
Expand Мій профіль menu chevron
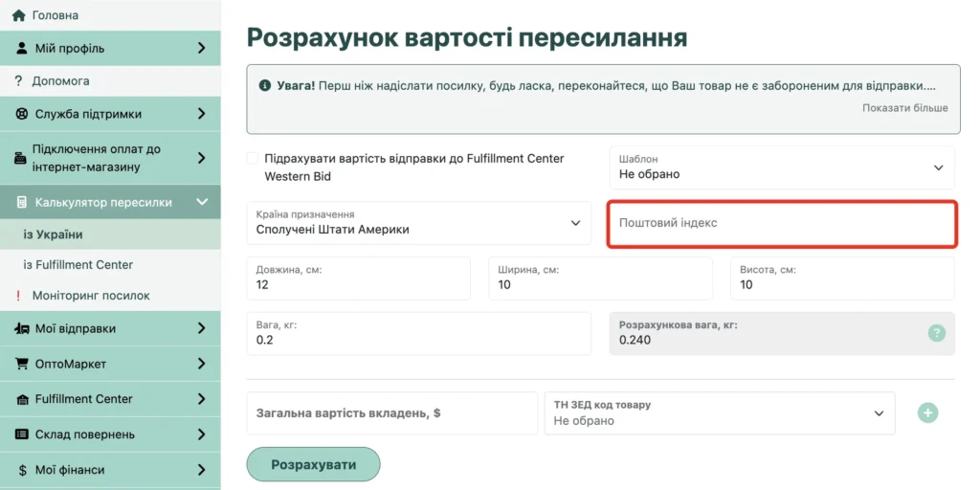click(201, 48)
